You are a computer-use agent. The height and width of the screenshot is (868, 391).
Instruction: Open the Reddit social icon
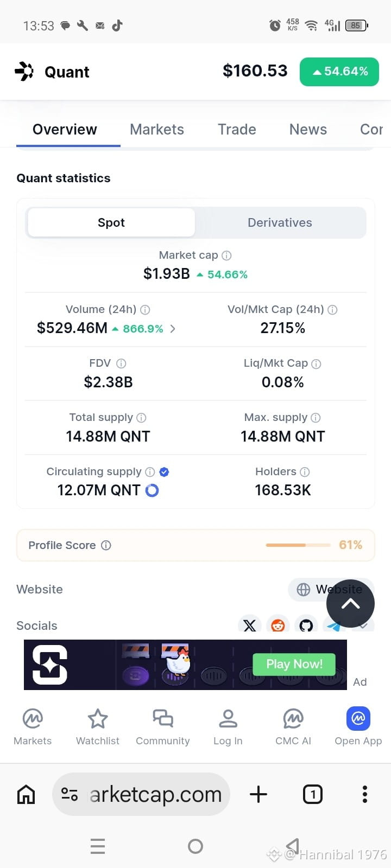click(278, 625)
